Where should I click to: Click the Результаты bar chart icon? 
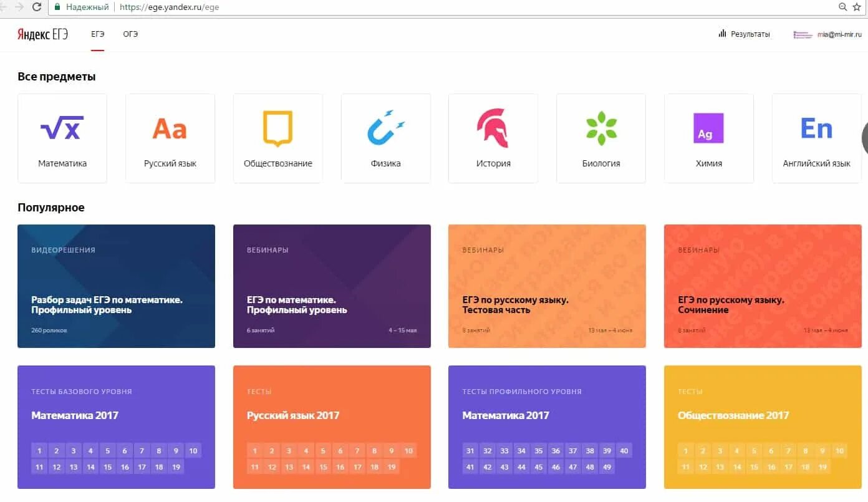723,34
